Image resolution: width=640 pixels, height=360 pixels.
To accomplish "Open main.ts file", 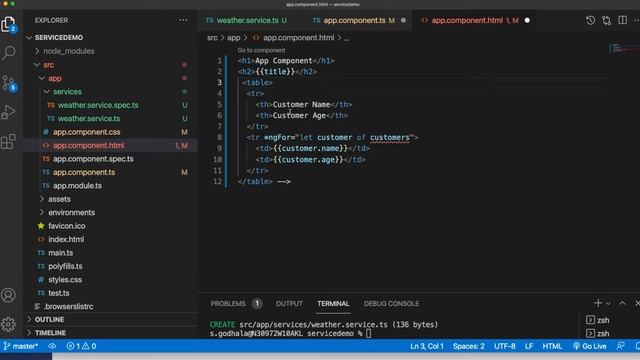I will pos(60,253).
